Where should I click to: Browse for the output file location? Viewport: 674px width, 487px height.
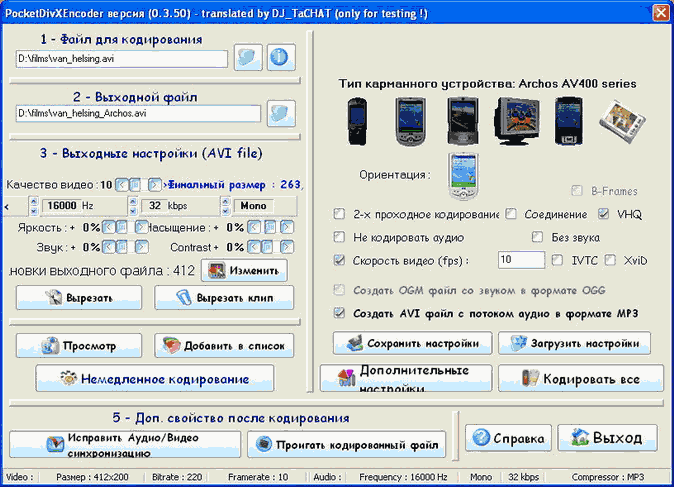pyautogui.click(x=281, y=113)
